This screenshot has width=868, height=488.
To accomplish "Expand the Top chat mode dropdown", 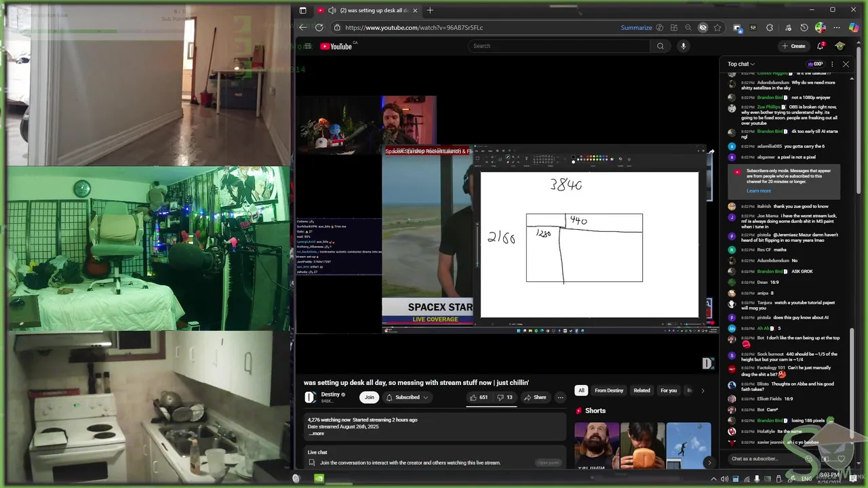I will 741,64.
